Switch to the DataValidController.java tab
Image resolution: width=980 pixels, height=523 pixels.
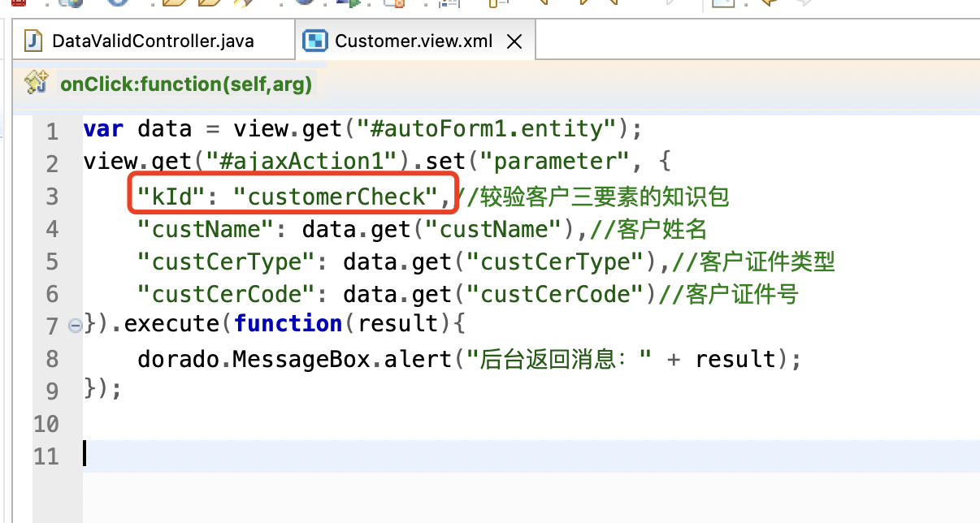tap(153, 41)
